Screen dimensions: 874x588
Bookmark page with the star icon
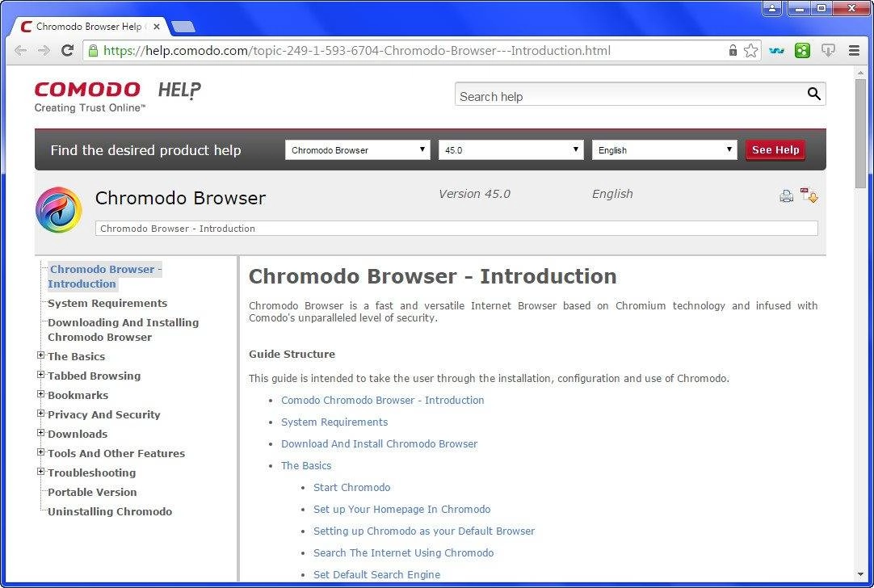pyautogui.click(x=750, y=51)
